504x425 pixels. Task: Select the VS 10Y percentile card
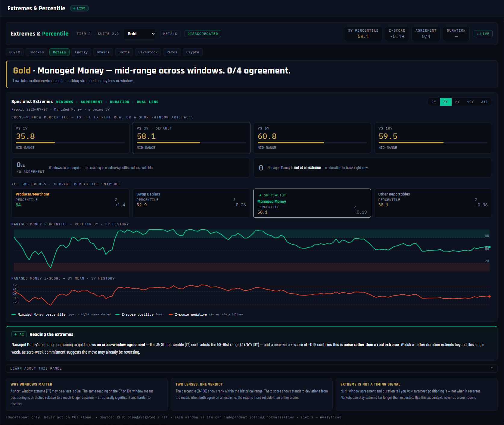(433, 138)
